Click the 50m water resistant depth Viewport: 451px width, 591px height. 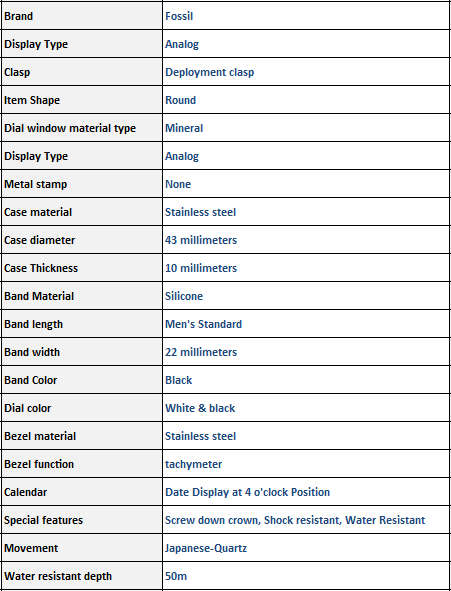point(176,576)
